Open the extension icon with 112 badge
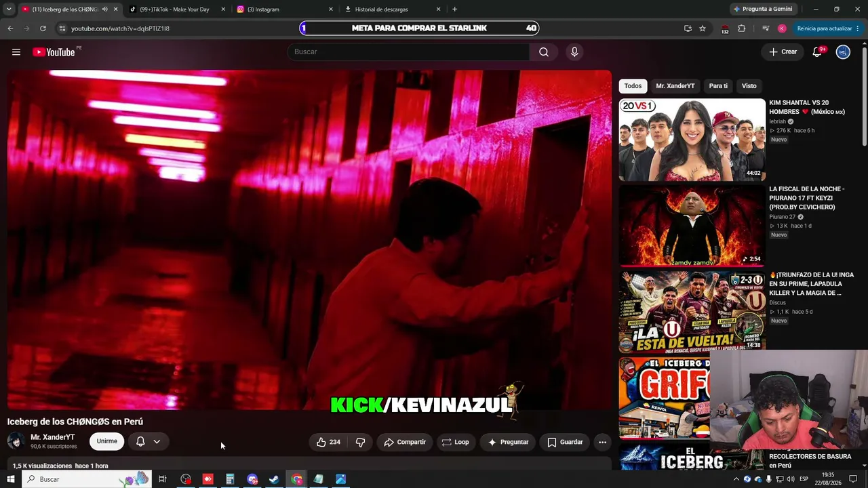Screen dimensions: 868x488 click(x=725, y=29)
